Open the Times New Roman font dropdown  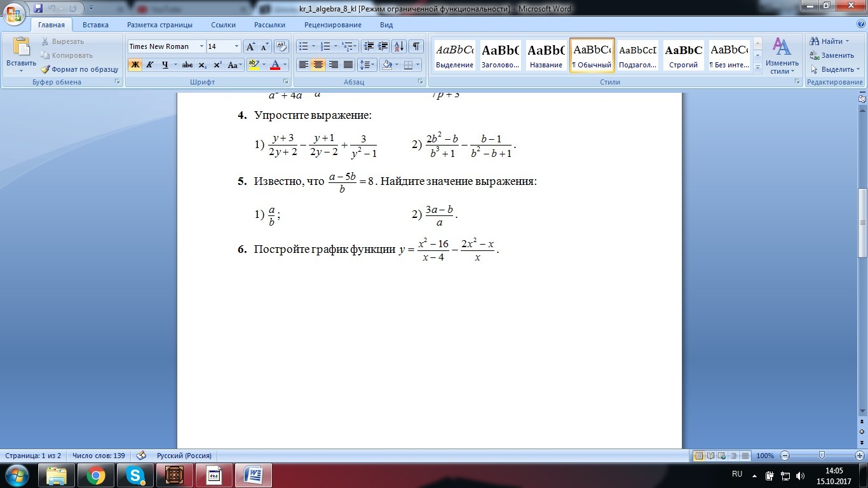click(x=201, y=46)
